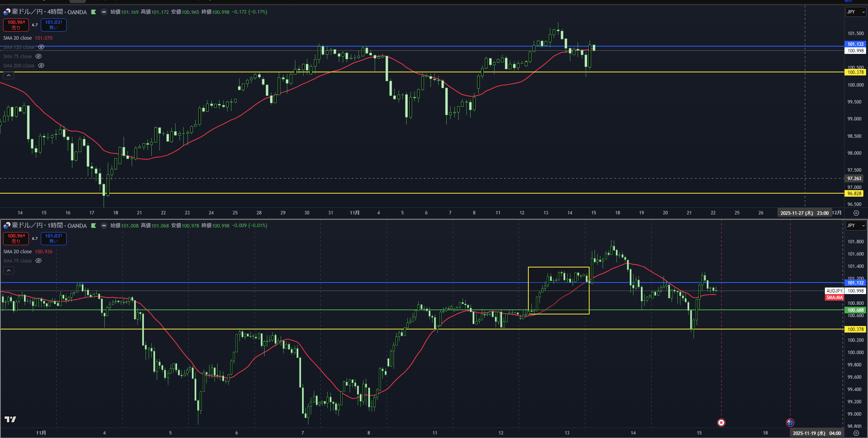Show the hidden SMA 200 close indicator

pyautogui.click(x=41, y=65)
